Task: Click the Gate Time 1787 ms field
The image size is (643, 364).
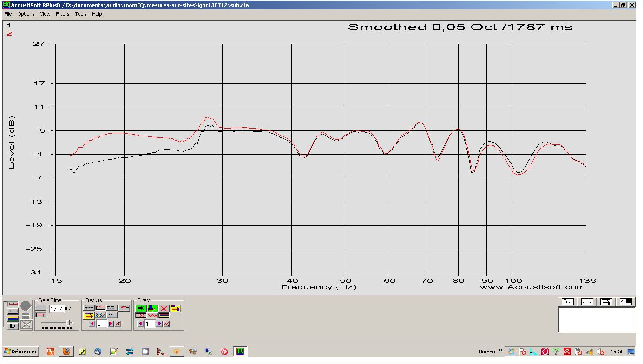Action: [56, 309]
